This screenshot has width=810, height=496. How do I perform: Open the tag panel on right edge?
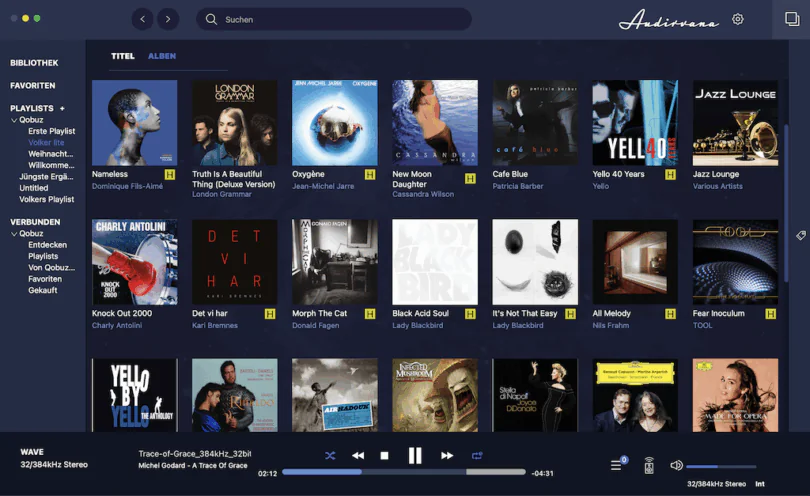click(x=801, y=235)
